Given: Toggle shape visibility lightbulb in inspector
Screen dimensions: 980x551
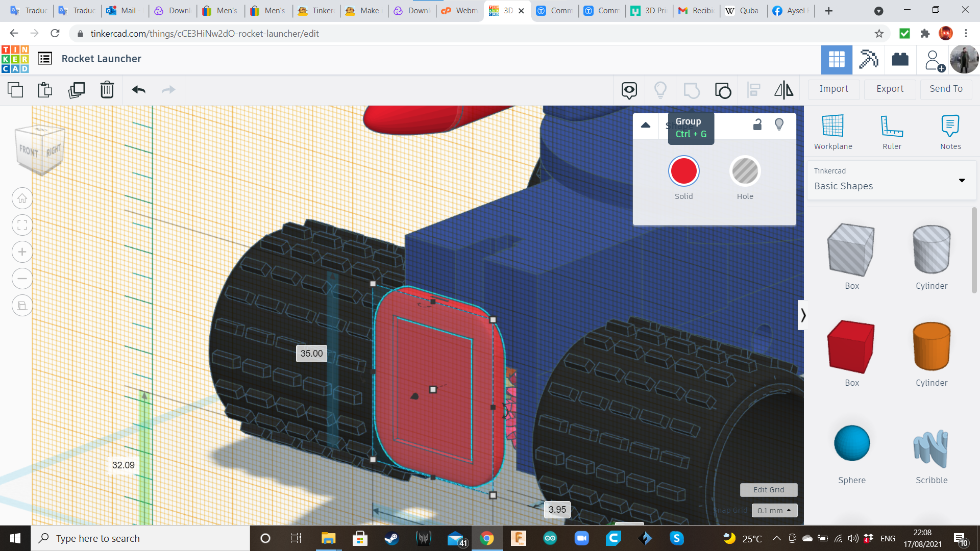Looking at the screenshot, I should click(779, 124).
